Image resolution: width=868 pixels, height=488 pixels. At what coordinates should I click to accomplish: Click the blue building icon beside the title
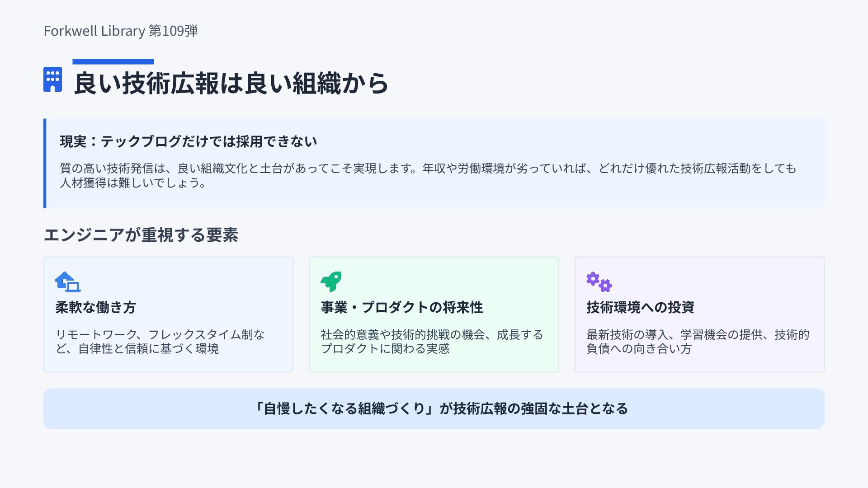click(52, 80)
